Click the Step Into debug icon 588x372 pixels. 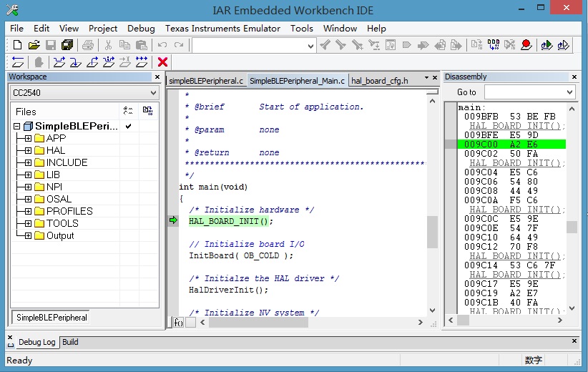pos(75,62)
